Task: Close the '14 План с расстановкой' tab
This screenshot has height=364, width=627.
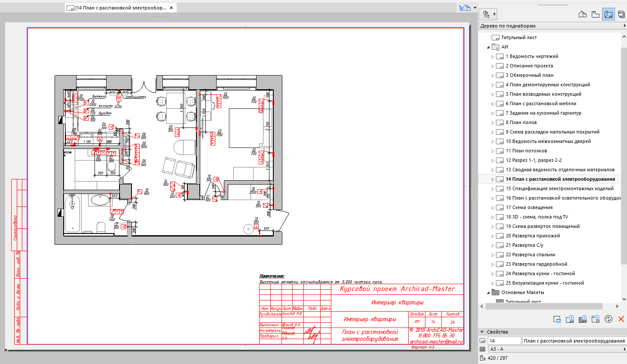Action: click(171, 8)
